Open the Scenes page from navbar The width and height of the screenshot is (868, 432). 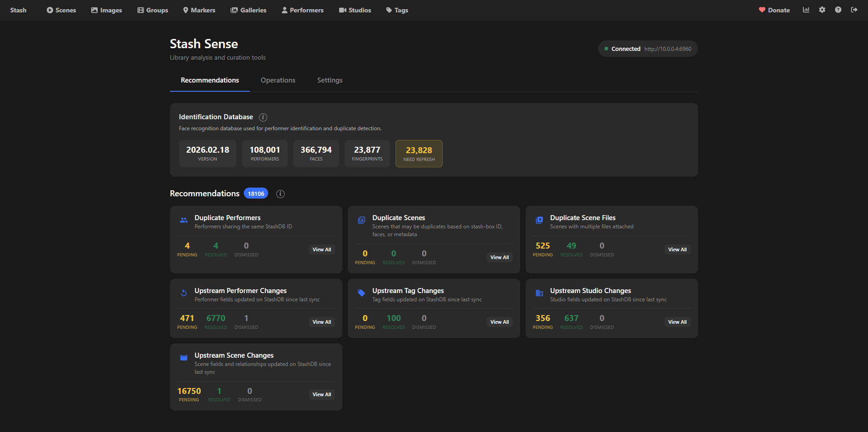coord(61,10)
